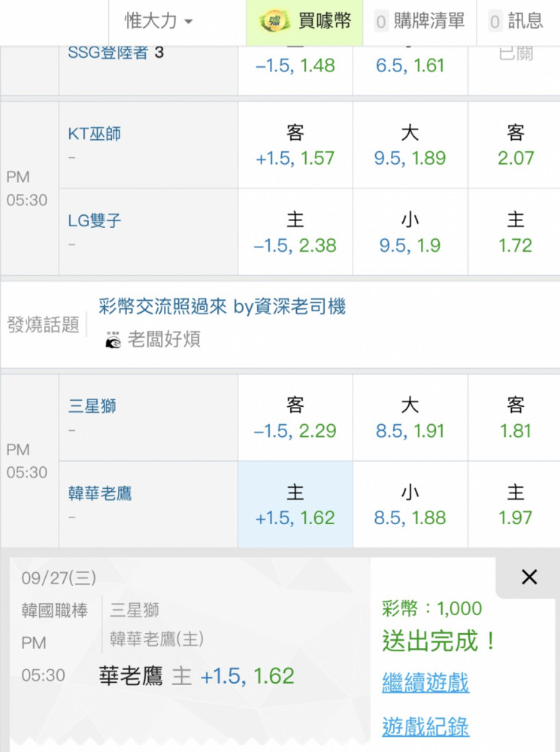The image size is (560, 752).
Task: Open the 三星獅 team page
Action: click(92, 406)
